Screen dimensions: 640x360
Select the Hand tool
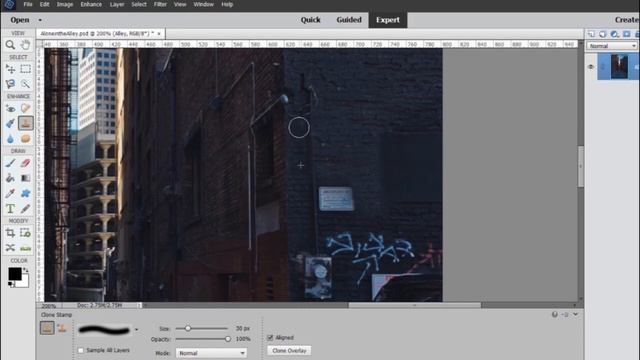(x=25, y=45)
